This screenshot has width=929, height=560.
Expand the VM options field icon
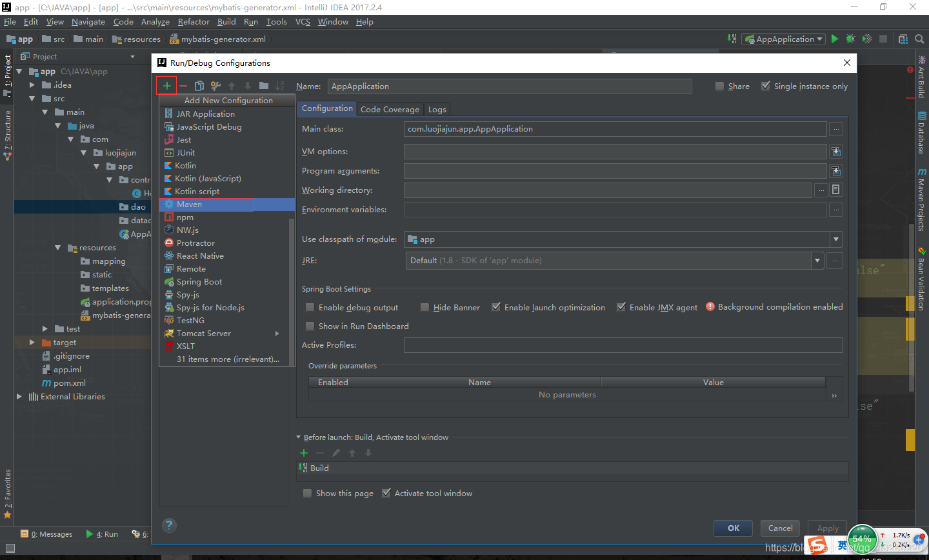tap(836, 152)
